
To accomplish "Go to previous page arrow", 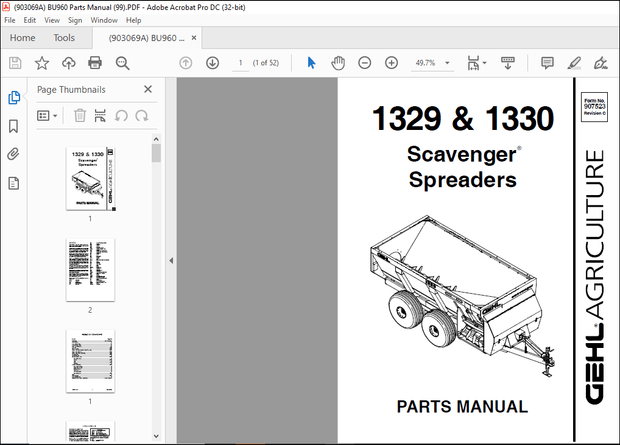I will point(186,63).
